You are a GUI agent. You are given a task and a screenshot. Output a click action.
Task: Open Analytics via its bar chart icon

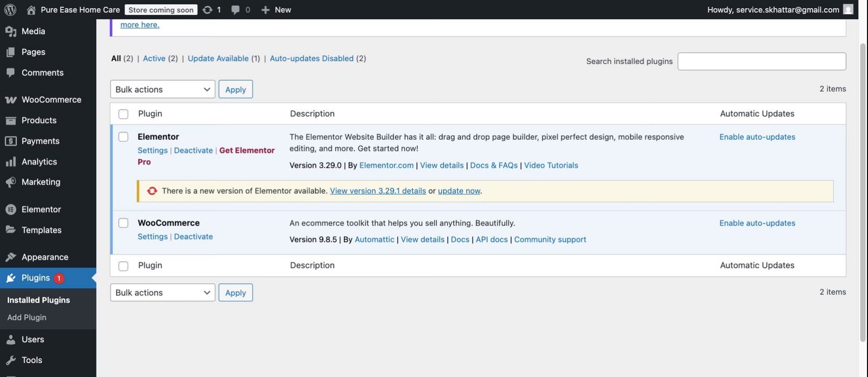pyautogui.click(x=10, y=162)
